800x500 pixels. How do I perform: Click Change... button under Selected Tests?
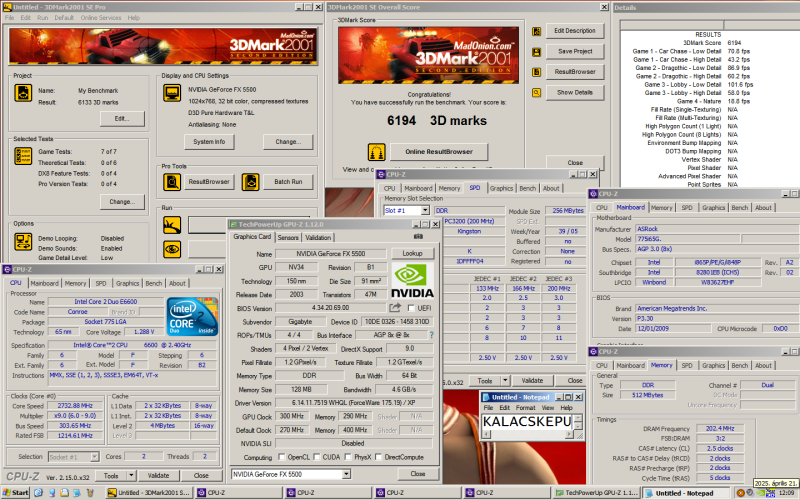pos(122,202)
